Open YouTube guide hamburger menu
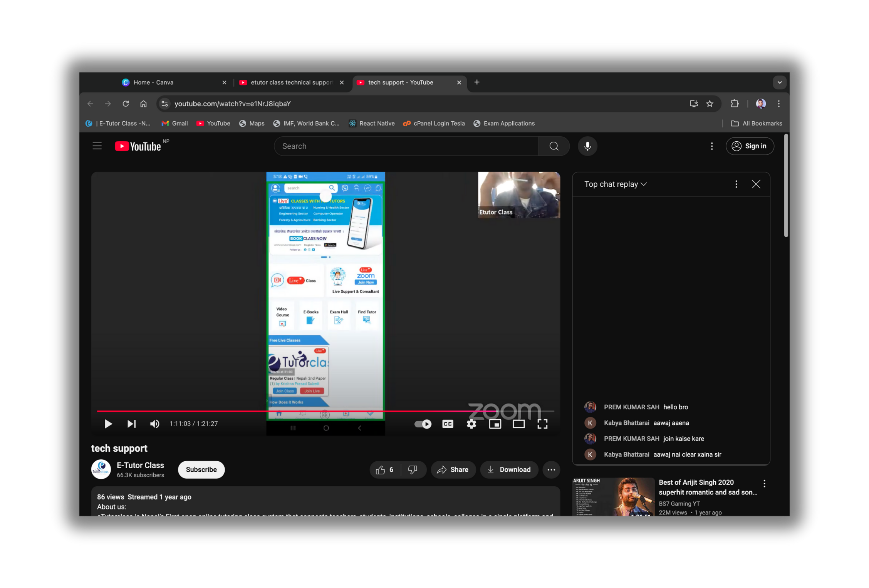 [97, 146]
